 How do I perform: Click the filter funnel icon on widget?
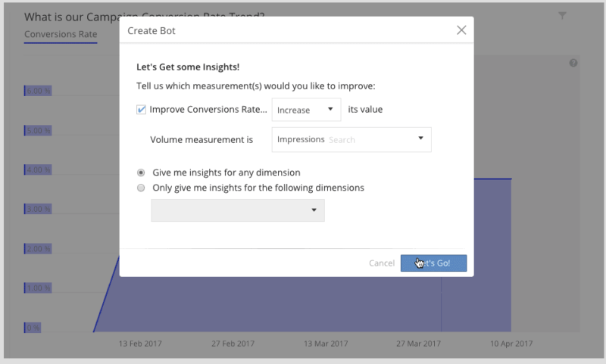pyautogui.click(x=562, y=16)
